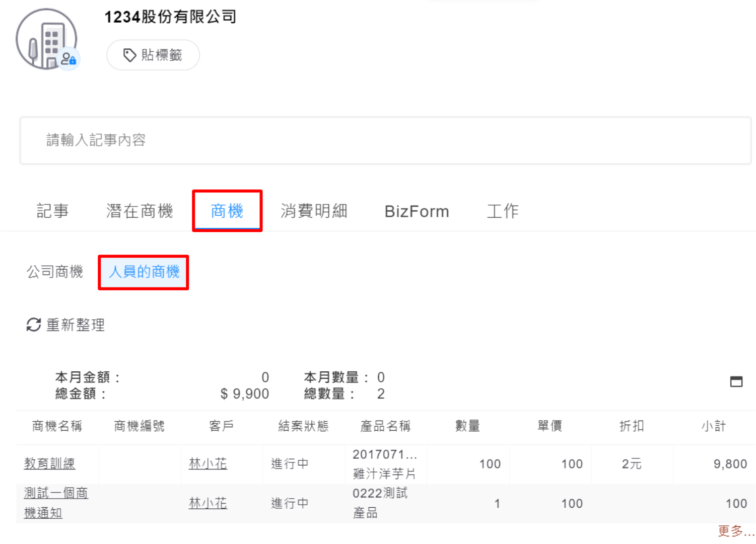
Task: Switch to the 工作 tab
Action: coord(502,211)
